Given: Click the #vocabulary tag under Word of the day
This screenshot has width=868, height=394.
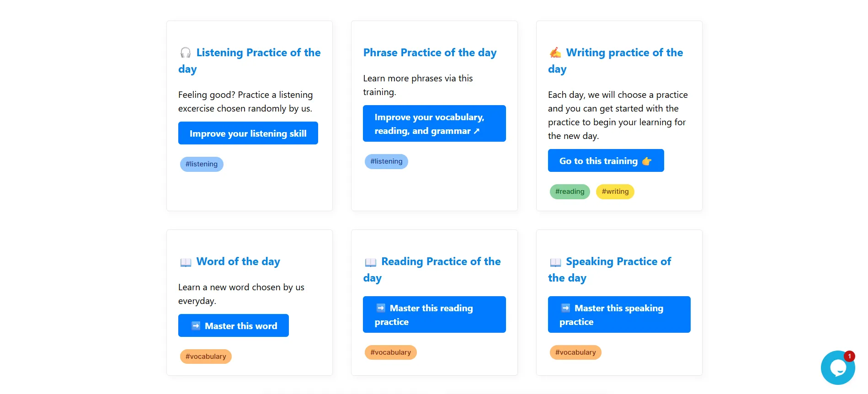Looking at the screenshot, I should tap(205, 356).
